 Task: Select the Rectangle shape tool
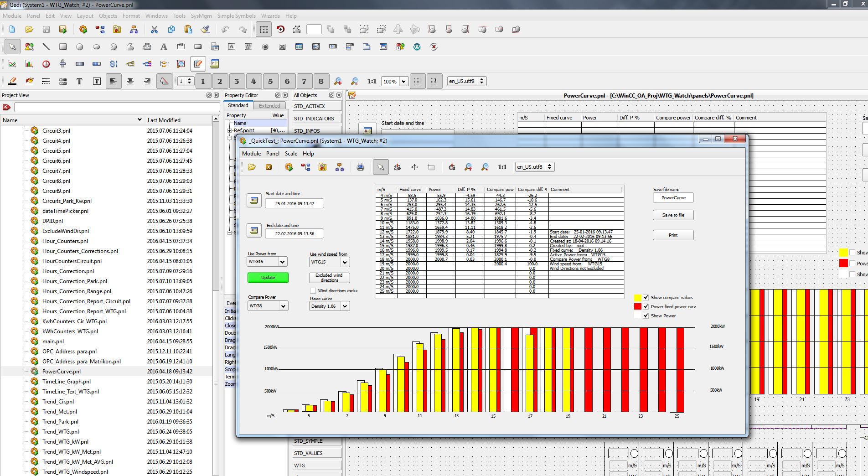click(63, 47)
